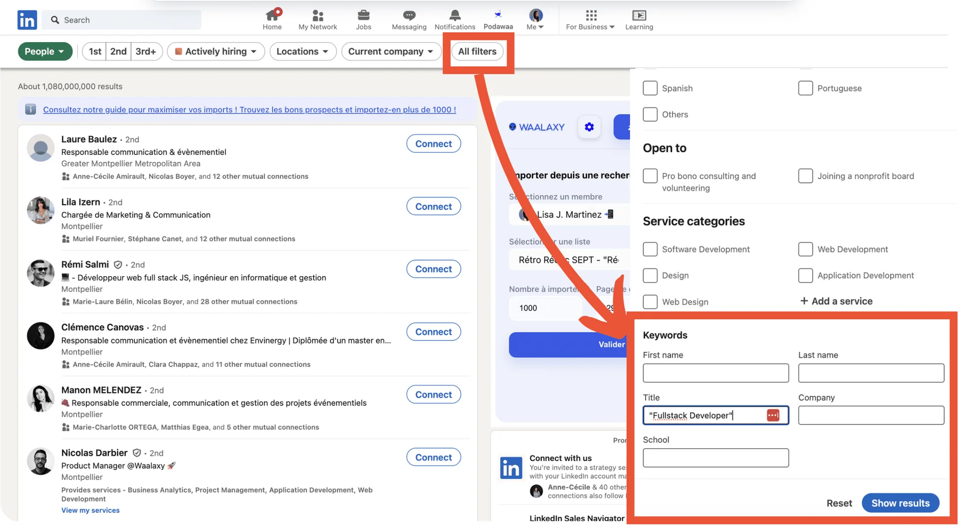Click Rémi Salmi's verification badge icon
980x529 pixels.
[x=118, y=264]
